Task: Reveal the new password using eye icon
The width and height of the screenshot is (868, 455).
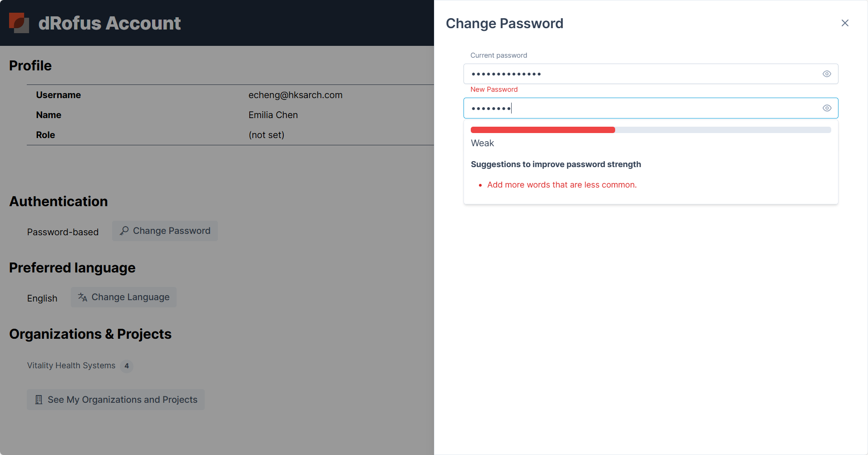Action: [x=827, y=108]
